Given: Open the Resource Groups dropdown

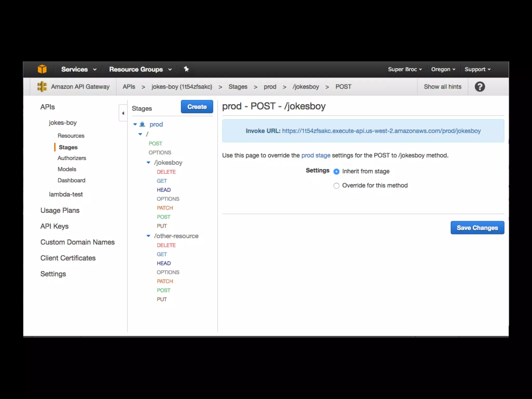Looking at the screenshot, I should tap(141, 69).
